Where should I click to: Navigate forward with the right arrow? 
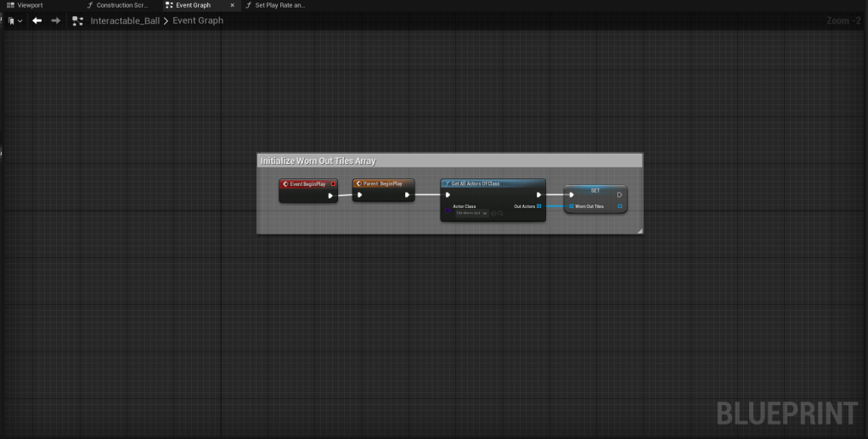coord(56,20)
